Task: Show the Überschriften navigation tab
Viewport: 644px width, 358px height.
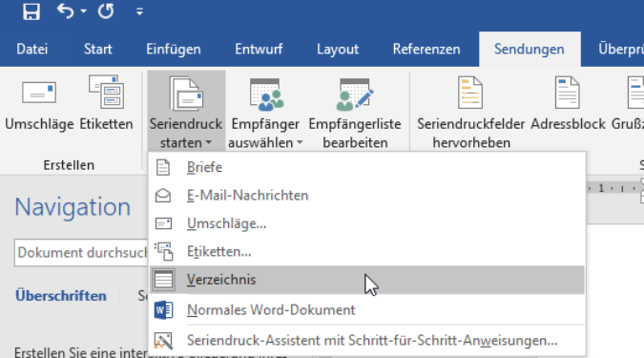Action: [61, 296]
